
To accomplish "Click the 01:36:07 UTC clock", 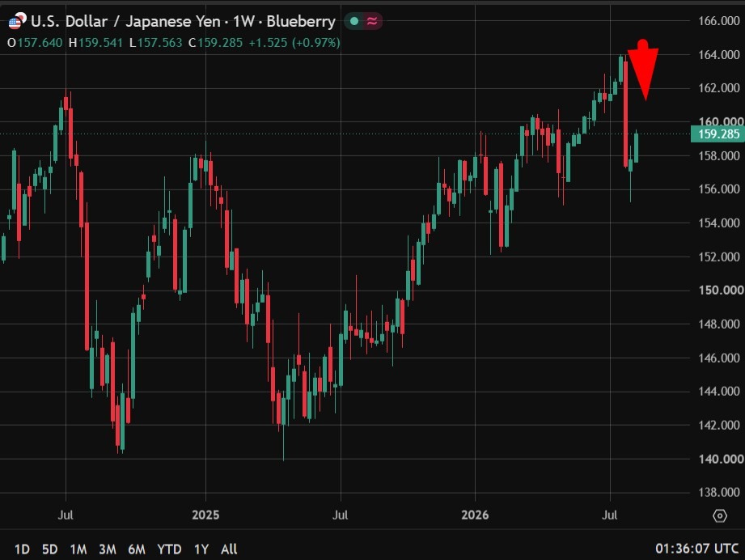I will [x=696, y=549].
